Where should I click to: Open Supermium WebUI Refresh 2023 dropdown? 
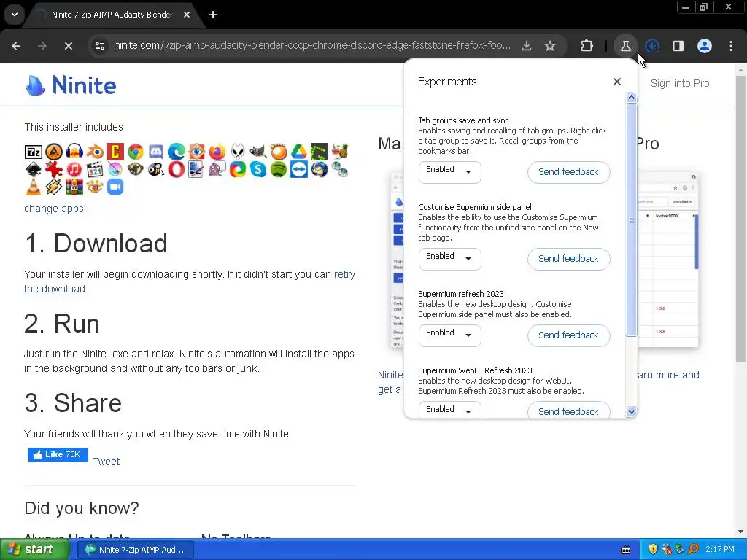coord(449,410)
